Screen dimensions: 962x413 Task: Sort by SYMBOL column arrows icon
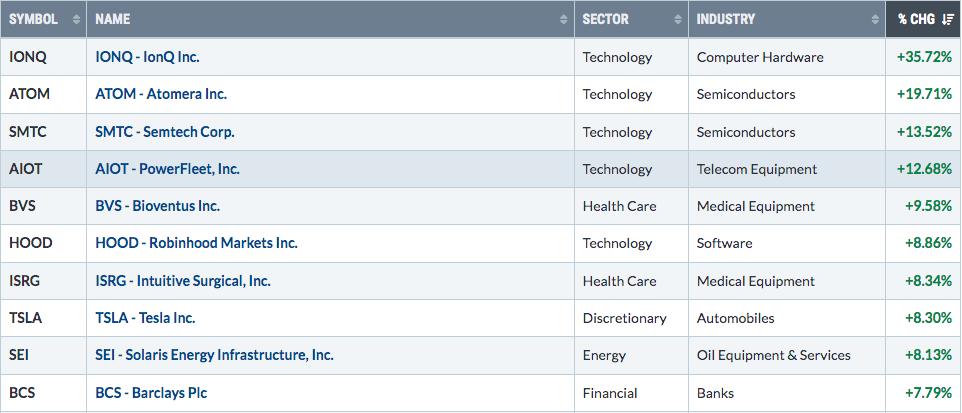pos(77,19)
